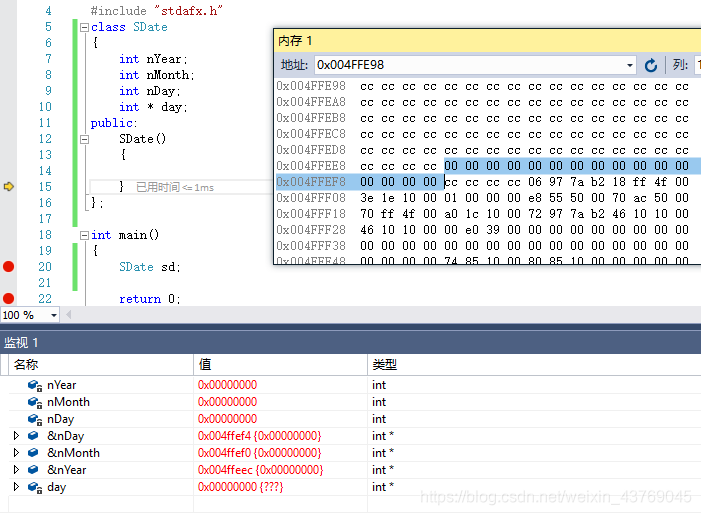Viewport: 701px width, 515px height.
Task: Click the value 0x00000000 {???}
Action: (x=241, y=487)
